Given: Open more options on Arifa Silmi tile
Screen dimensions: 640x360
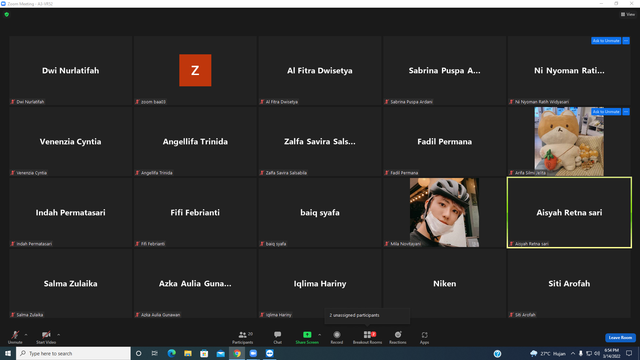Looking at the screenshot, I should (626, 111).
